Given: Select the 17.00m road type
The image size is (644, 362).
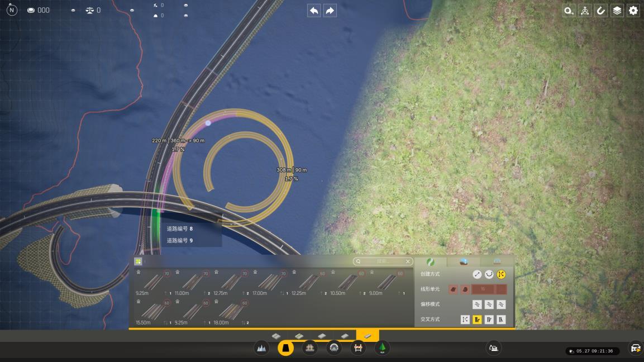Looking at the screenshot, I should click(270, 283).
